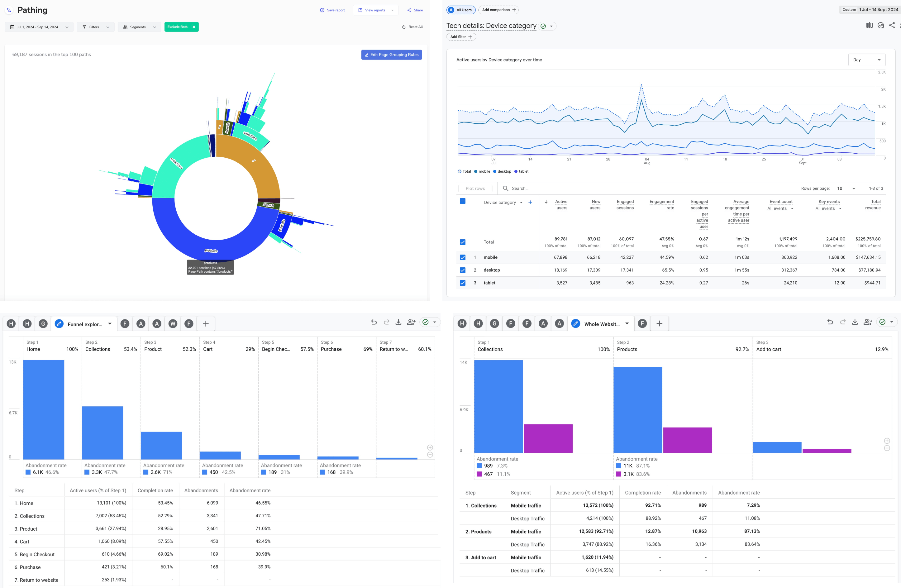This screenshot has width=901, height=588.
Task: Click the Add comparison button
Action: [x=498, y=10]
